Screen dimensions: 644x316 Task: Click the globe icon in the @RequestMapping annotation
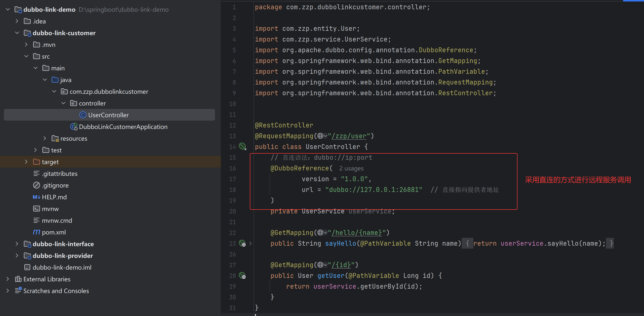[320, 136]
